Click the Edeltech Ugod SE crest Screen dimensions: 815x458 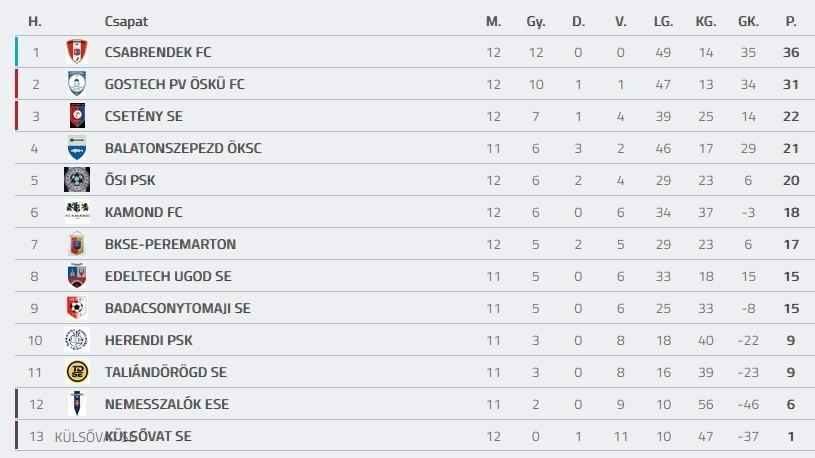click(77, 276)
